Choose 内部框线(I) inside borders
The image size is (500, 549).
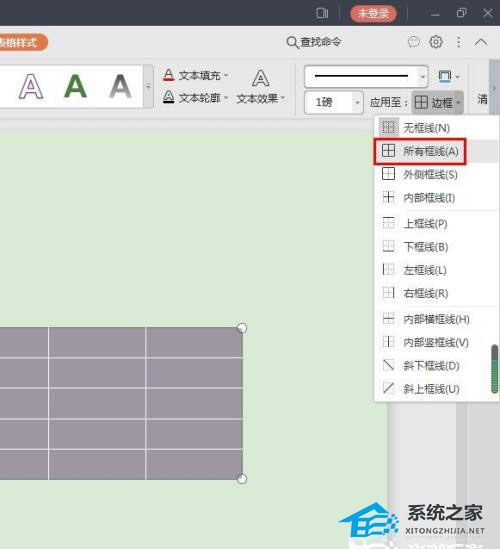(x=436, y=197)
